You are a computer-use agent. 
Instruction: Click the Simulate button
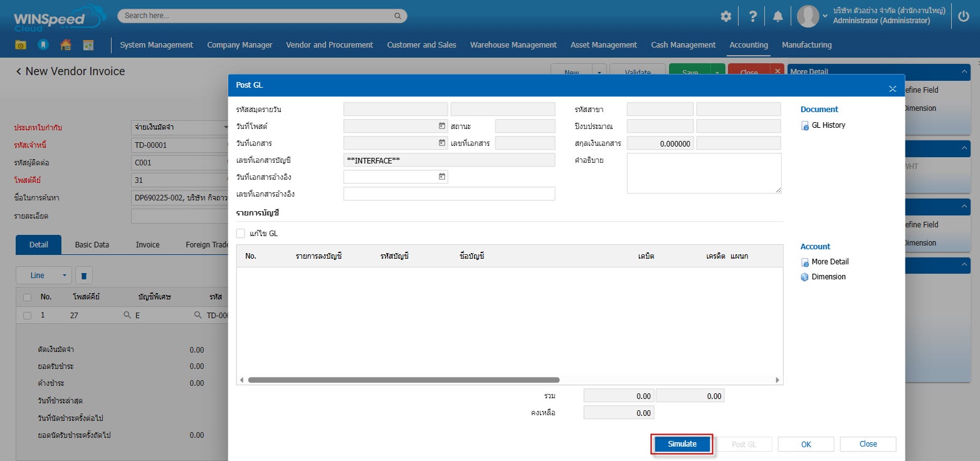(682, 444)
